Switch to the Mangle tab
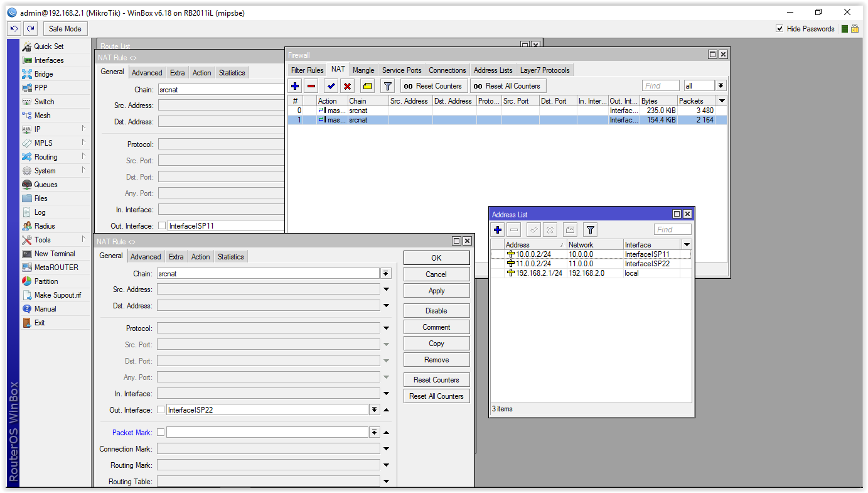This screenshot has width=868, height=493. [363, 70]
